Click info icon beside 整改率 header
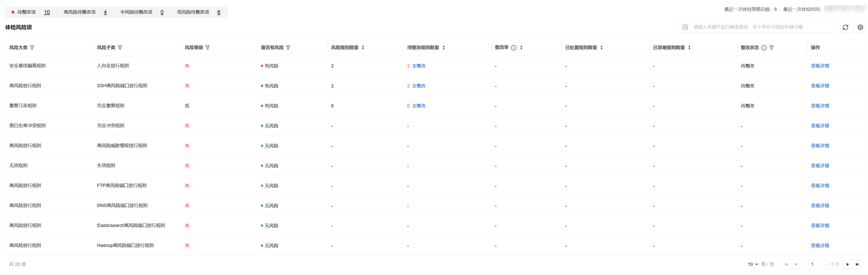 [513, 48]
